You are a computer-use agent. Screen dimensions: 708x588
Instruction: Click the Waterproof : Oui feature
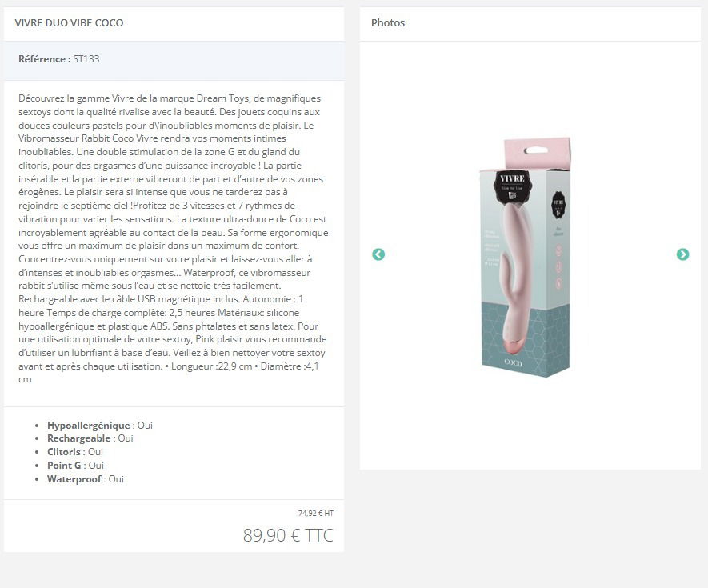click(86, 479)
